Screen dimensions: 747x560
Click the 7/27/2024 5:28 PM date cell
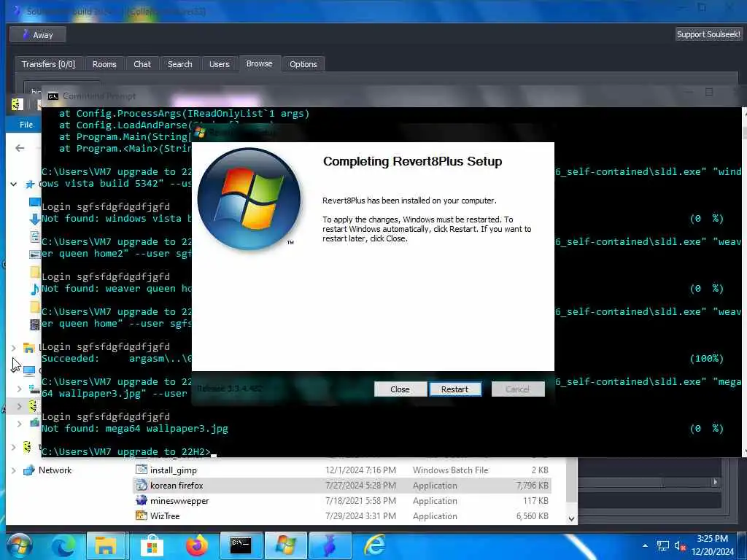click(360, 485)
